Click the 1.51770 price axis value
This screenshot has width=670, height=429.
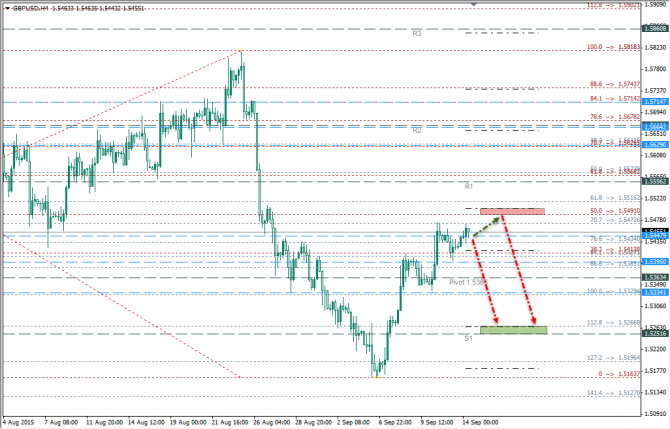pos(656,370)
